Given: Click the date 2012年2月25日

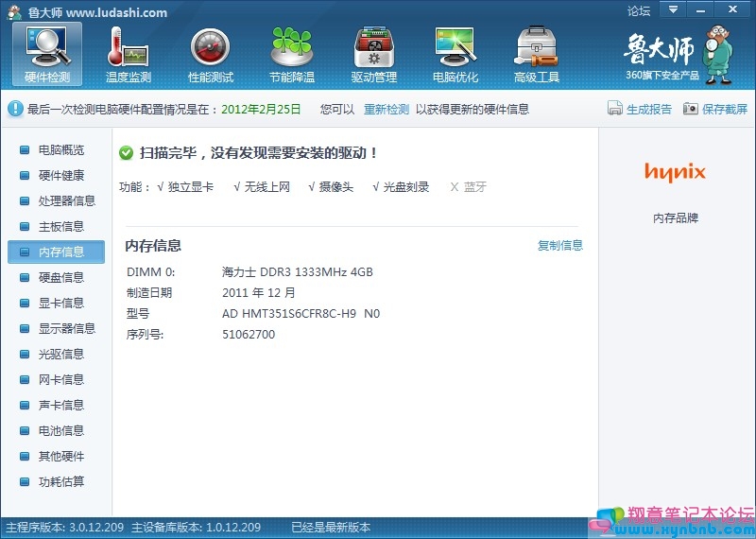Looking at the screenshot, I should (261, 110).
